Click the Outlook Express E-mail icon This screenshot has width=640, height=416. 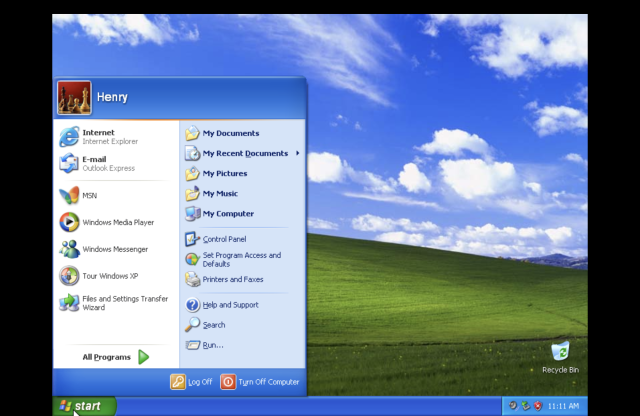[69, 163]
